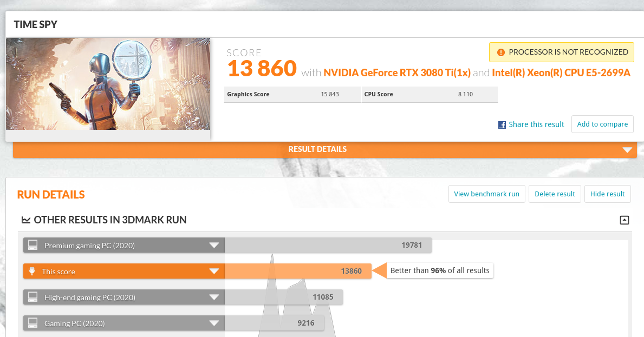Click the Add to compare button
The width and height of the screenshot is (644, 337).
pos(602,124)
